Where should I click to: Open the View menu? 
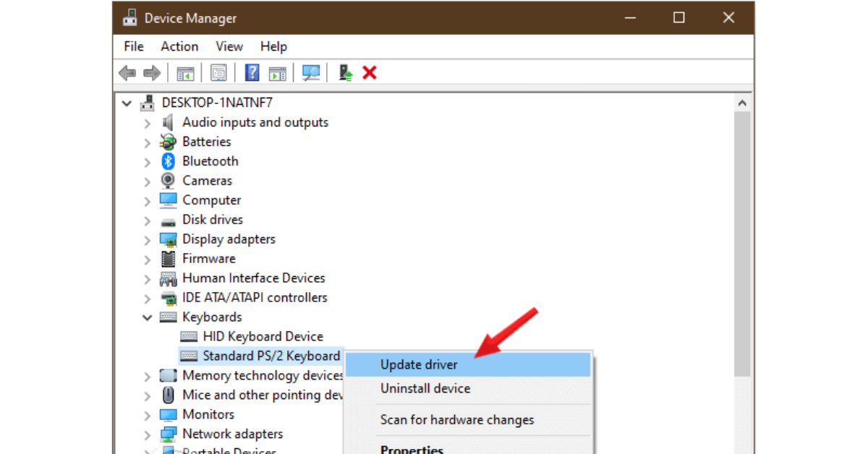tap(229, 46)
